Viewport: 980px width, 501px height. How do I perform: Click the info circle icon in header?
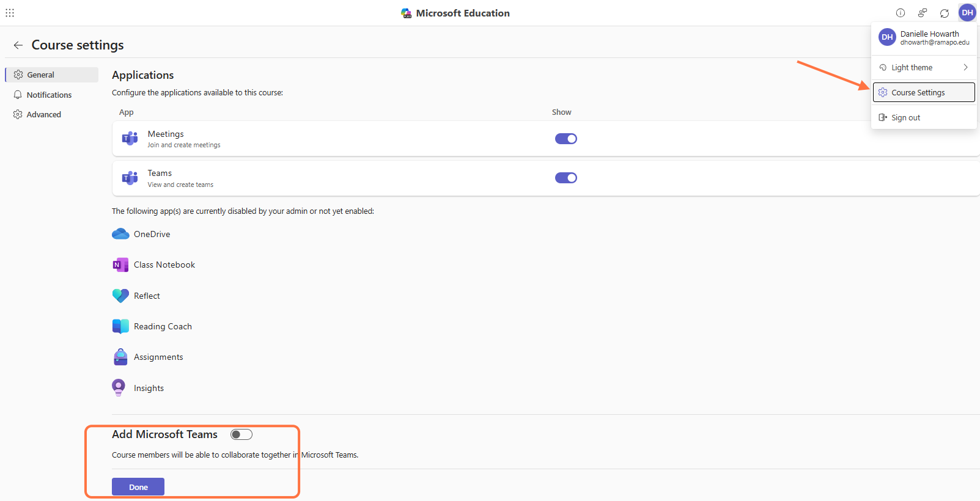[x=901, y=13]
